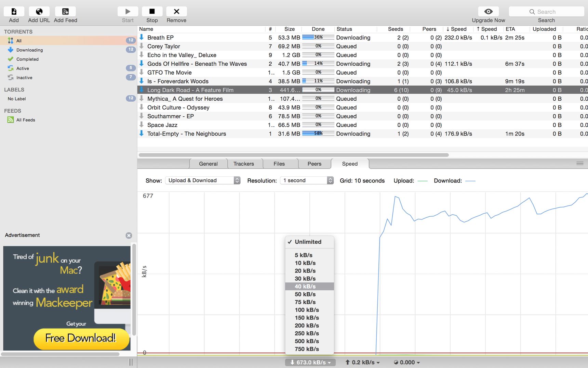Click the Add URL globe icon
Image resolution: width=588 pixels, height=368 pixels.
click(x=39, y=12)
